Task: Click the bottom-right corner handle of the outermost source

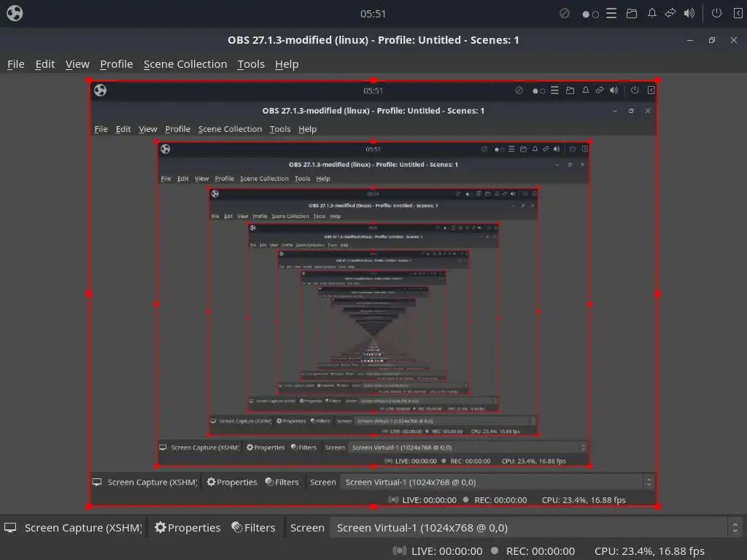Action: point(658,507)
